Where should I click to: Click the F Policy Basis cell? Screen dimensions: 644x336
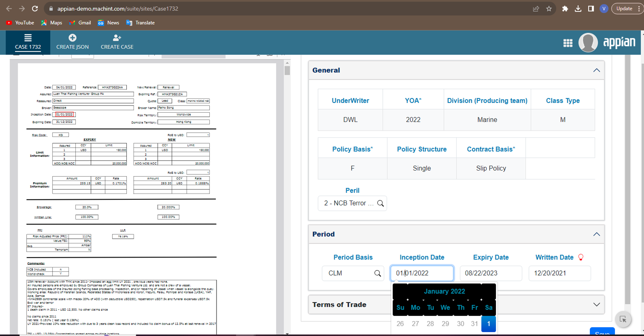(x=353, y=168)
